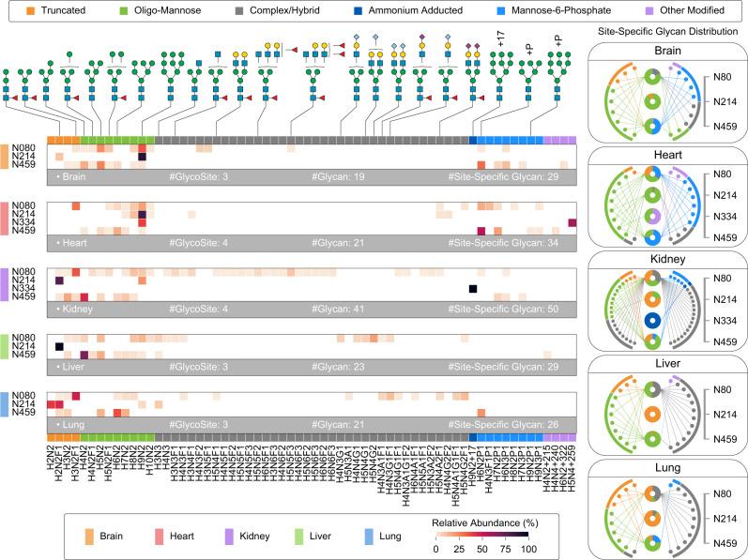Image resolution: width=748 pixels, height=560 pixels.
Task: Click the Kidney swatch in bottom legend
Action: tap(229, 537)
